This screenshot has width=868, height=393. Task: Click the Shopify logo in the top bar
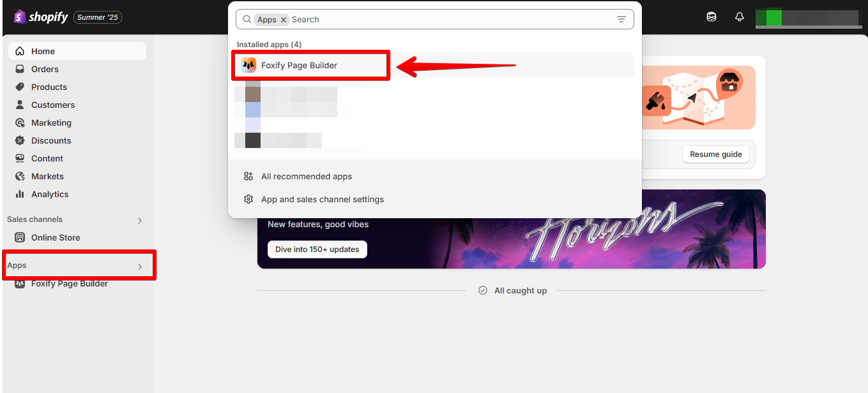(x=40, y=17)
